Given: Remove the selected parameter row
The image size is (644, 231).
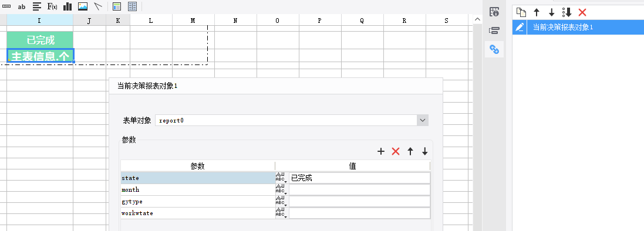Looking at the screenshot, I should pyautogui.click(x=396, y=151).
